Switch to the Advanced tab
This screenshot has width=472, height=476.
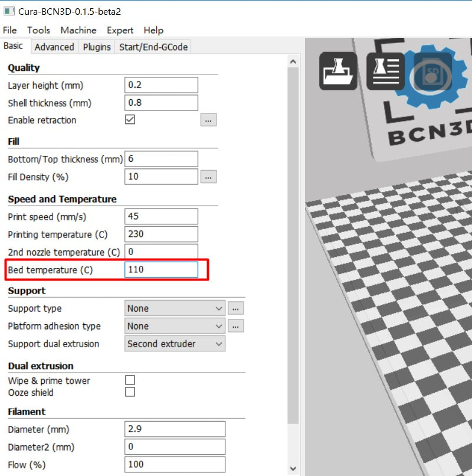click(54, 47)
